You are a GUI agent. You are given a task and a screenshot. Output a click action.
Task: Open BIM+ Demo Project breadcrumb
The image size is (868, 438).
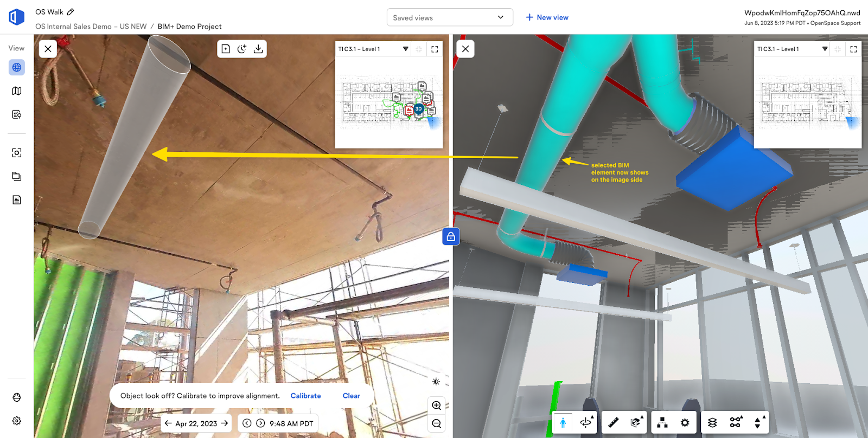coord(189,26)
